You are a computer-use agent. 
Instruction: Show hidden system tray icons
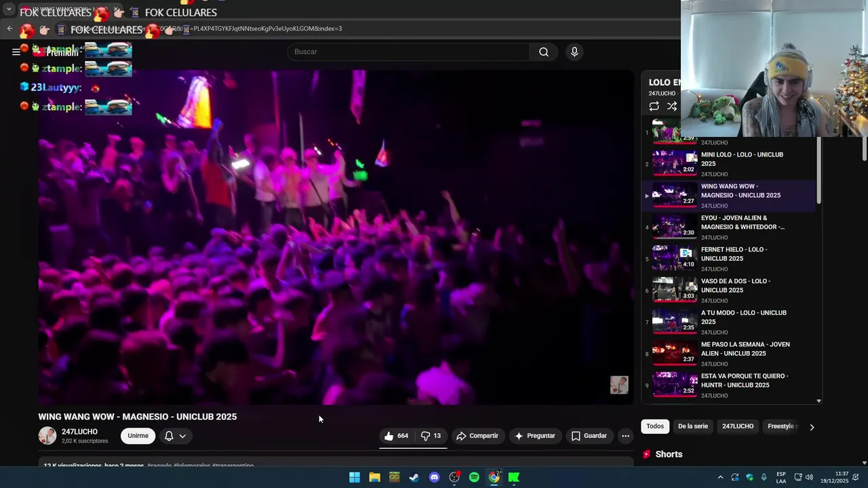point(720,477)
